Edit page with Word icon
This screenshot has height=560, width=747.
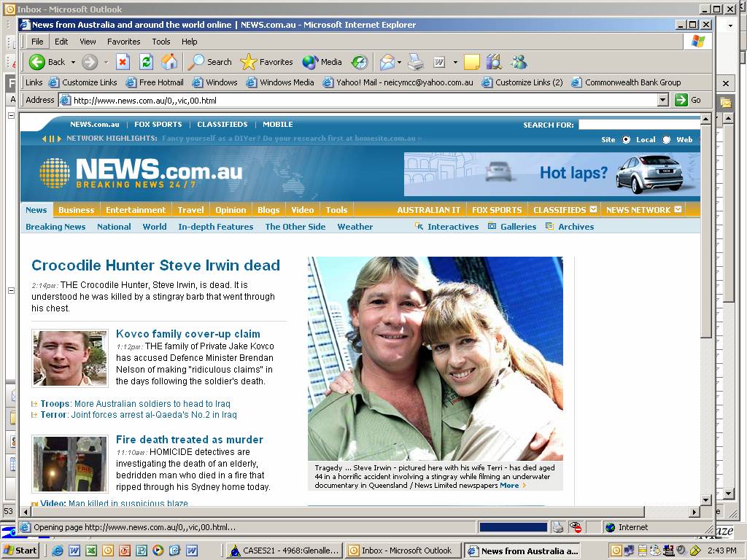(439, 62)
